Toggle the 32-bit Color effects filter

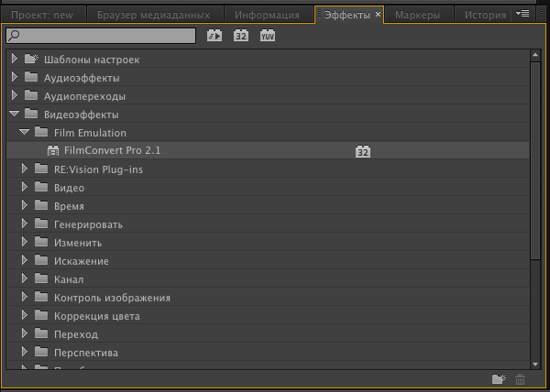(241, 36)
